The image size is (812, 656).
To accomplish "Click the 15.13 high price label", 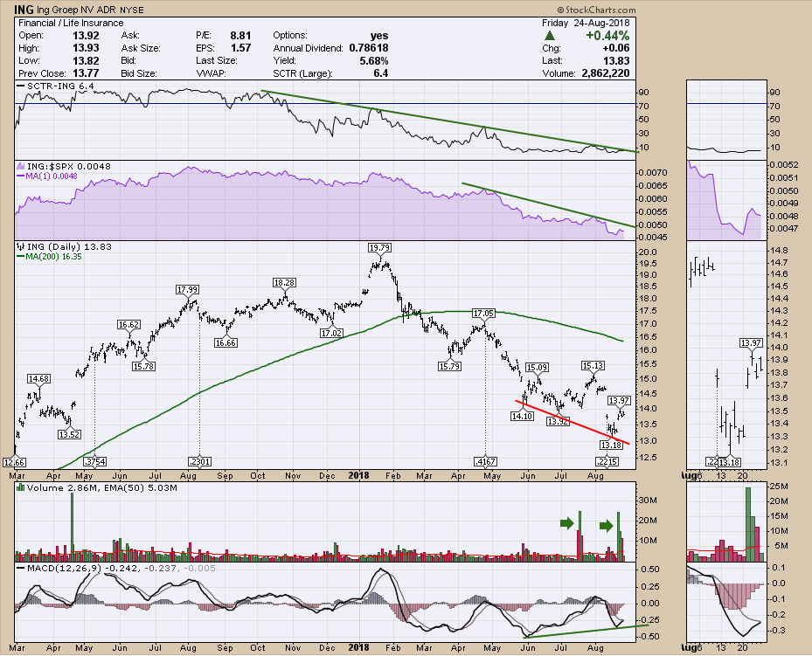I will coord(593,365).
